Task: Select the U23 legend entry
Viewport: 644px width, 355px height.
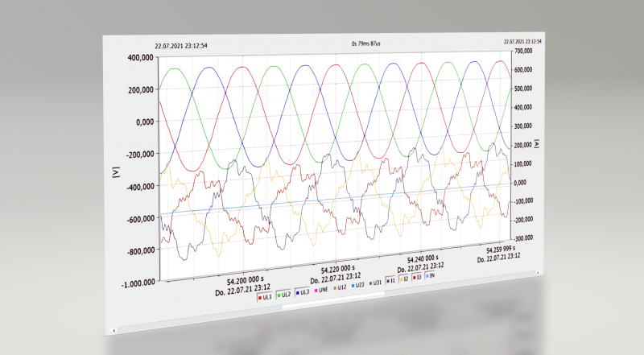Action: tap(357, 286)
